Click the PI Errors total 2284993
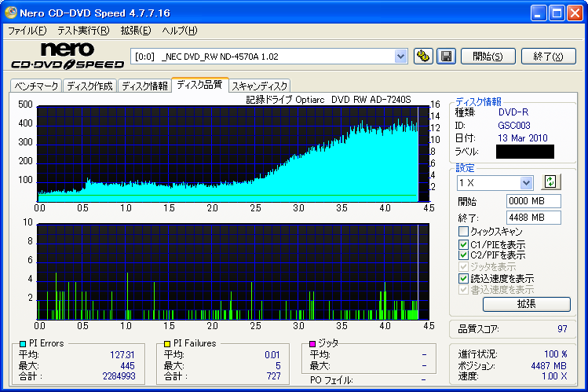Image resolution: width=588 pixels, height=392 pixels. tap(119, 376)
